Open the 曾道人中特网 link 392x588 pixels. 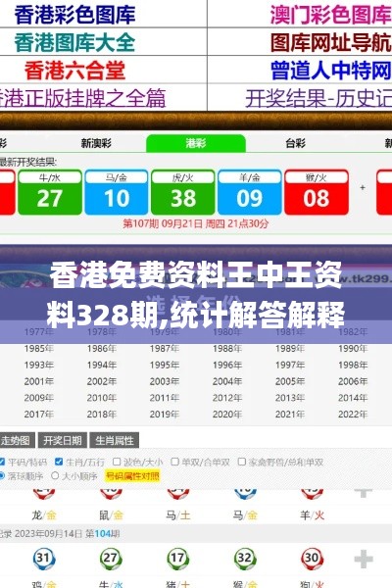pyautogui.click(x=331, y=71)
